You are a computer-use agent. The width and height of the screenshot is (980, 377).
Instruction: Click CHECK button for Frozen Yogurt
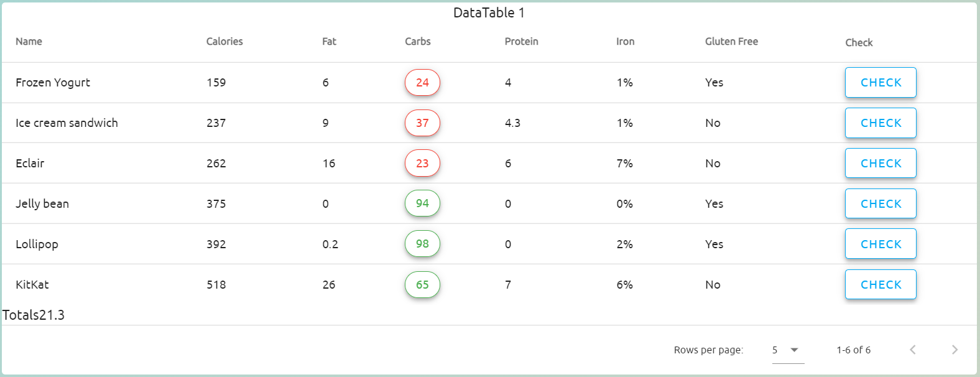pos(880,83)
